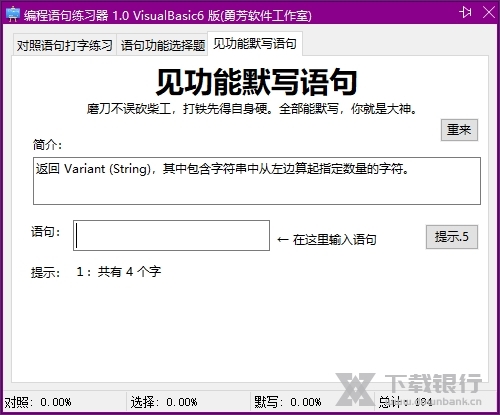Click the 对照: 0.00% status entry
Screen dimensions: 500x415
tap(38, 402)
